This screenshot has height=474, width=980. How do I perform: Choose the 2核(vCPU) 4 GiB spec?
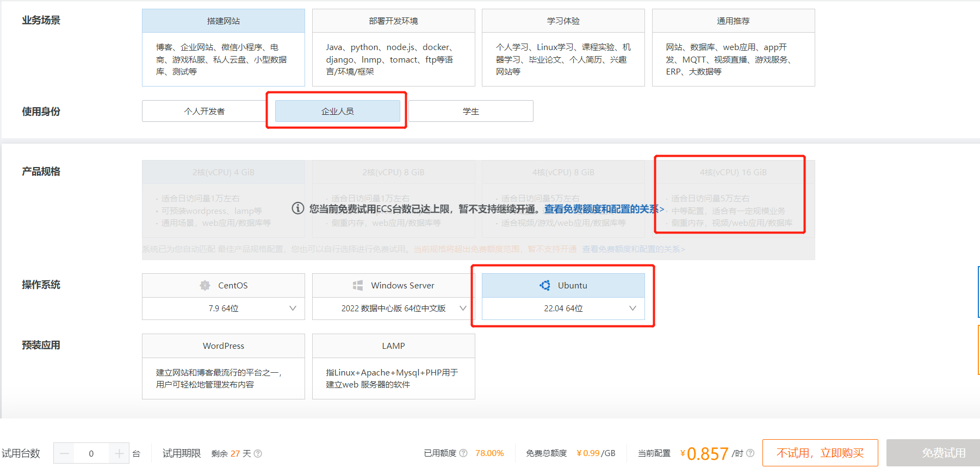pos(224,199)
